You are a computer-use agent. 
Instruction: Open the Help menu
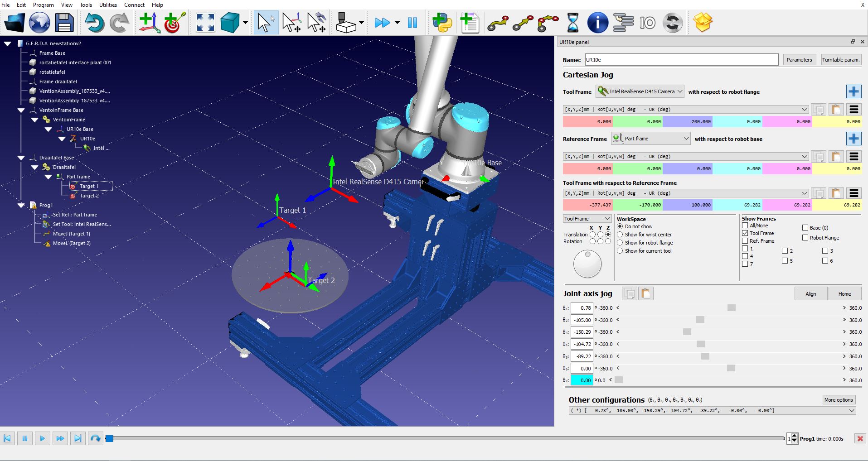[157, 5]
